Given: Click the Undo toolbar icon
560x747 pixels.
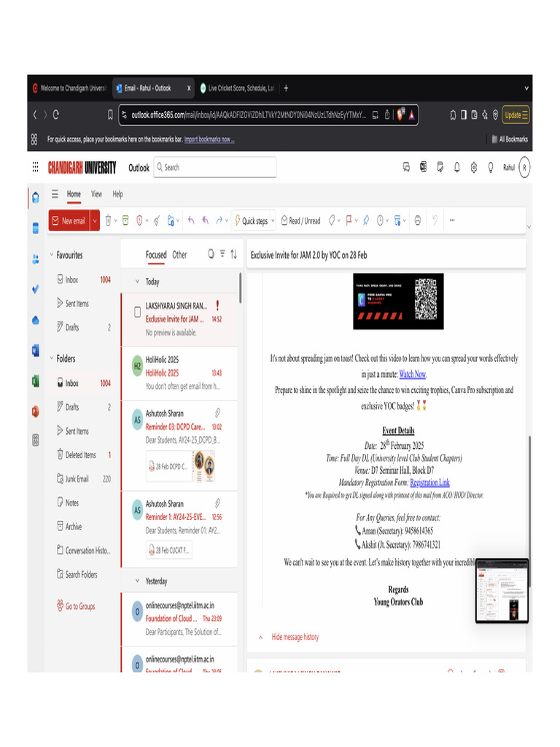Looking at the screenshot, I should 435,220.
